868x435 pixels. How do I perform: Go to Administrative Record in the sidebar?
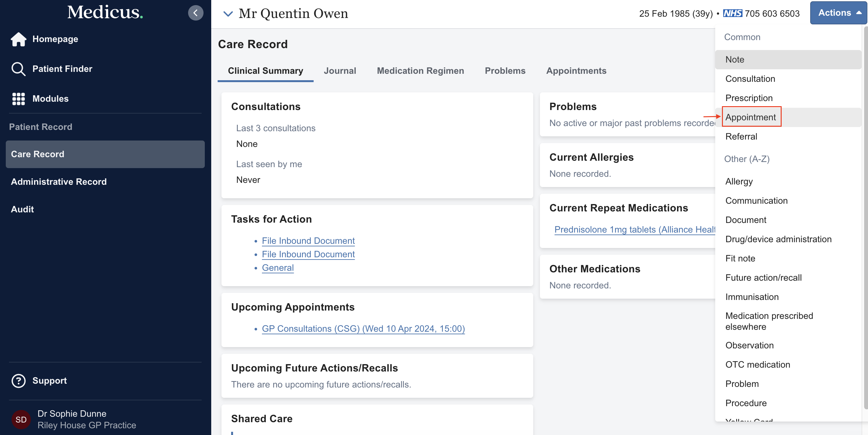tap(59, 182)
